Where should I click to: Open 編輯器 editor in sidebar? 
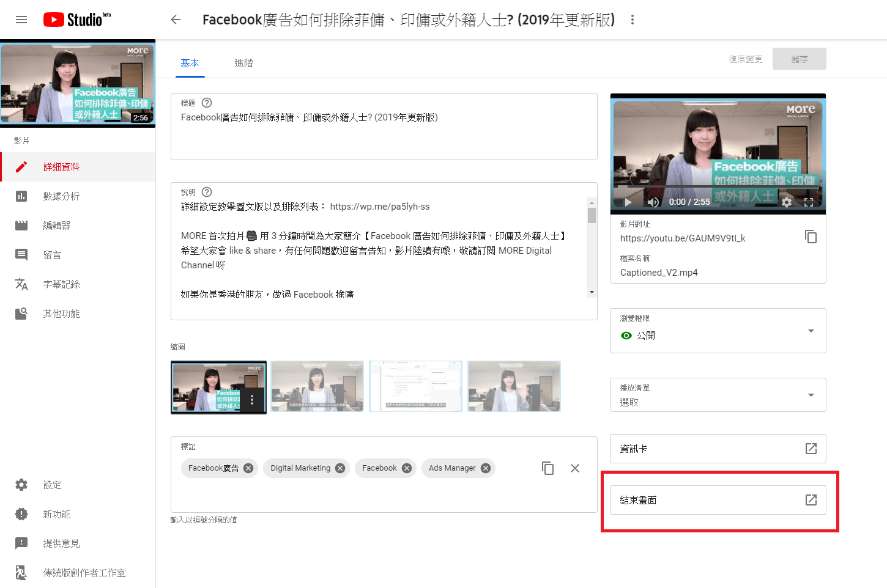pyautogui.click(x=78, y=226)
